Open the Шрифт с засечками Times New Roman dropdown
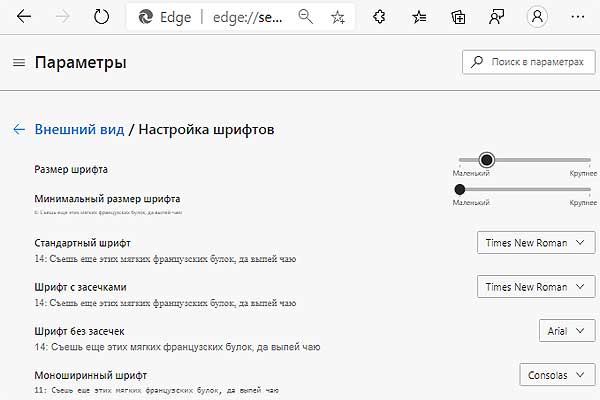The width and height of the screenshot is (600, 400). point(536,287)
